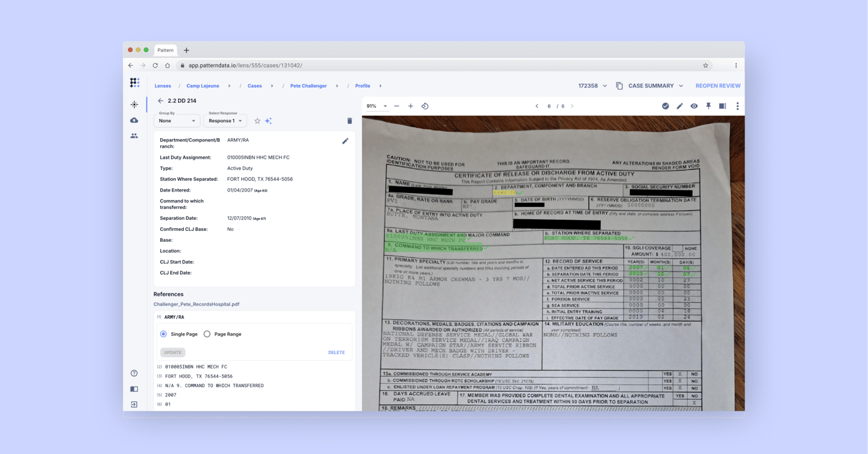Select reference (5) 2007
Screen dimensions: 868x454
click(170, 395)
